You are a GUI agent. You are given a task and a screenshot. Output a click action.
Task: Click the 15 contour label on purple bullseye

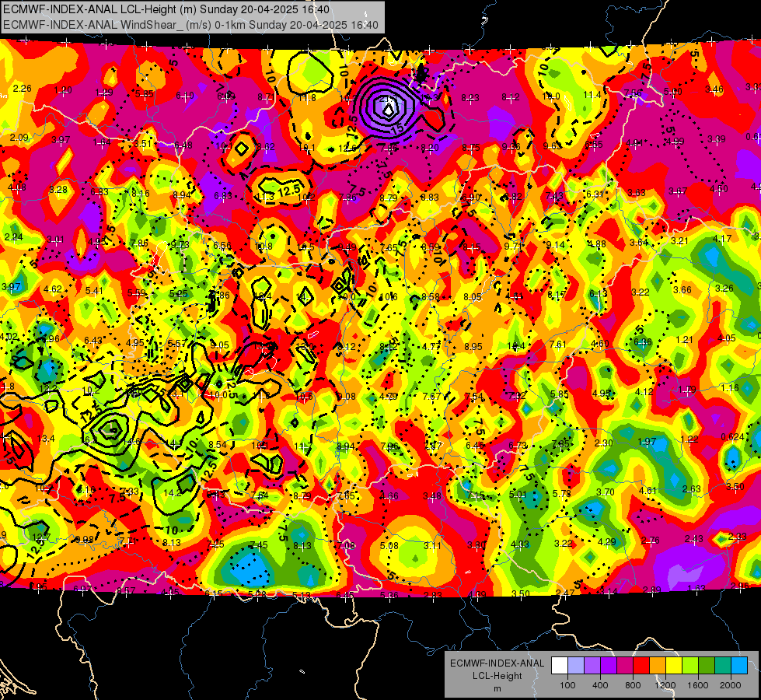pos(397,128)
